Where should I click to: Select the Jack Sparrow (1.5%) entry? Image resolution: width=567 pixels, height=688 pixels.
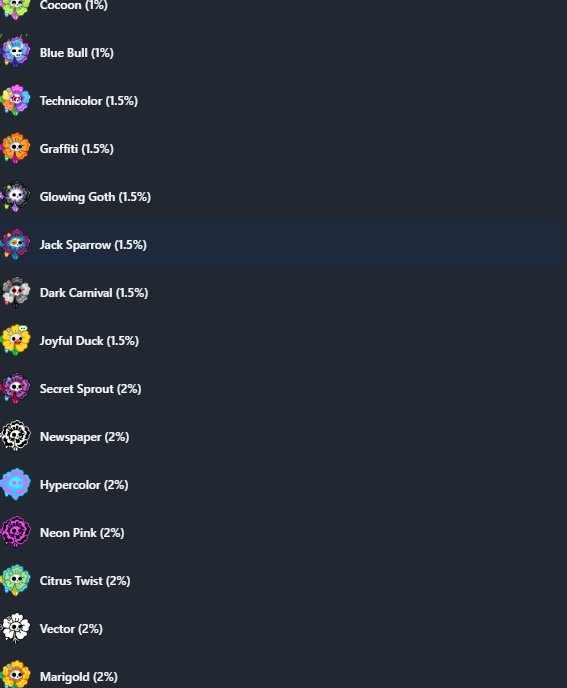[x=284, y=244]
